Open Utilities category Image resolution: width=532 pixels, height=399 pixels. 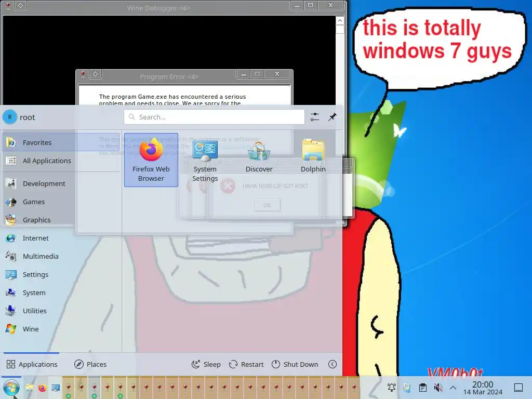click(x=61, y=311)
